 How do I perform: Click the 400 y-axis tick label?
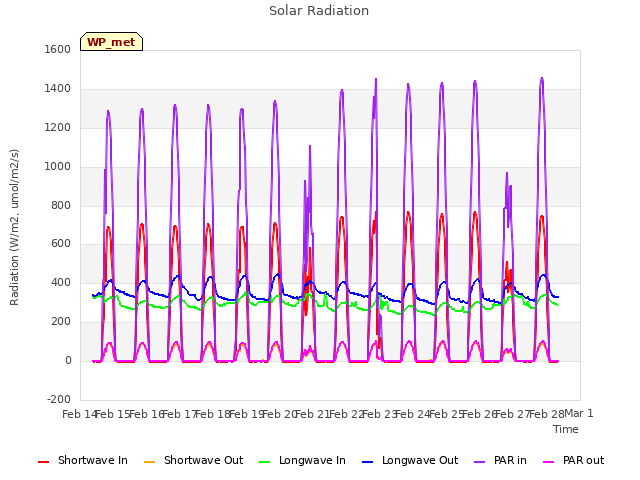(61, 282)
